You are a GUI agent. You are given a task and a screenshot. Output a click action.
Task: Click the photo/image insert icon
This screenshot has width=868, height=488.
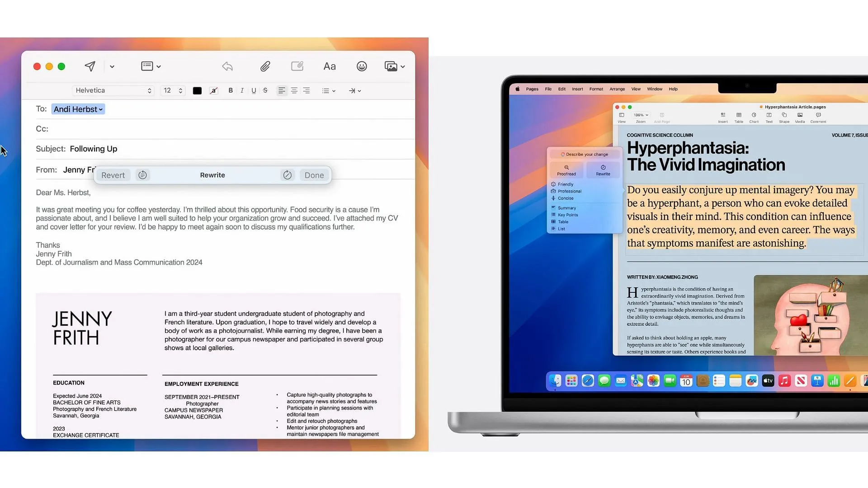(391, 66)
